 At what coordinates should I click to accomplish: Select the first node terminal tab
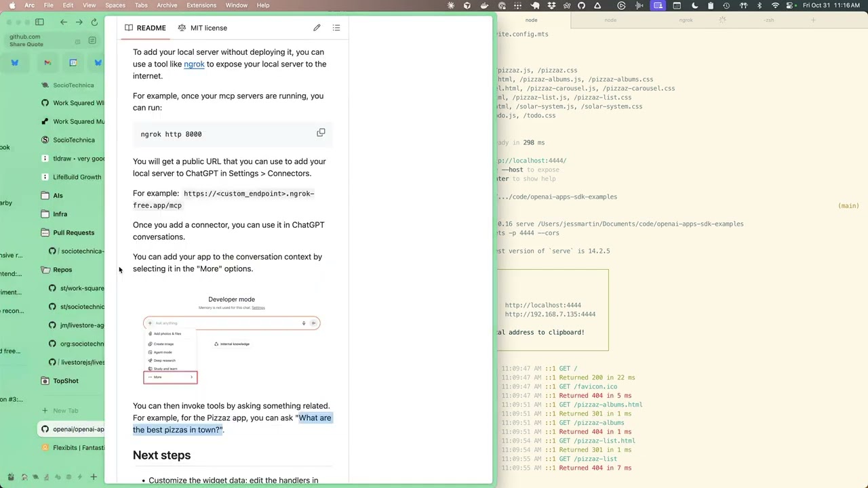tap(531, 20)
